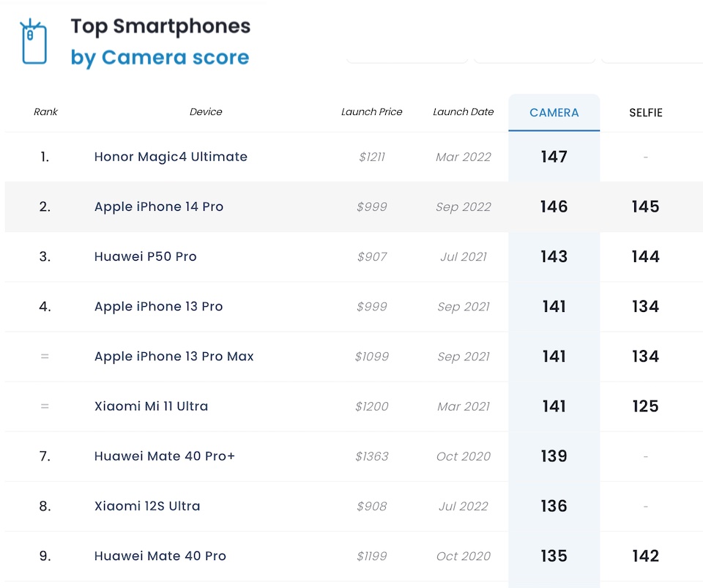
Task: Select the CAMERA score tab
Action: pyautogui.click(x=554, y=113)
